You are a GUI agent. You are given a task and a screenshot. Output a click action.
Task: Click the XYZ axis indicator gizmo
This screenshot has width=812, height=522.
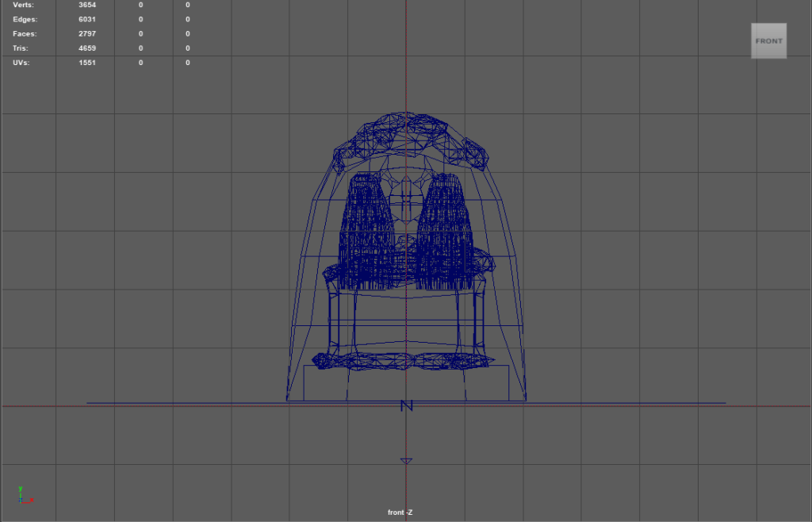(x=24, y=496)
